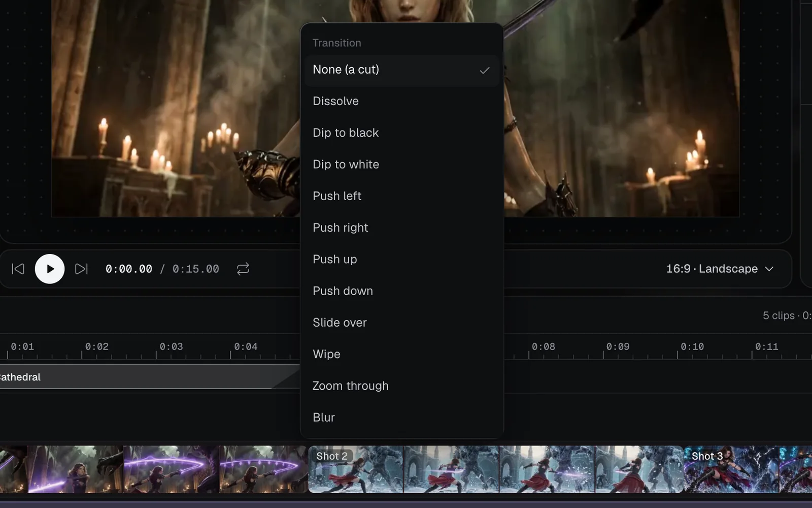
Task: Click the 0:09 mark on timeline ruler
Action: coord(618,347)
